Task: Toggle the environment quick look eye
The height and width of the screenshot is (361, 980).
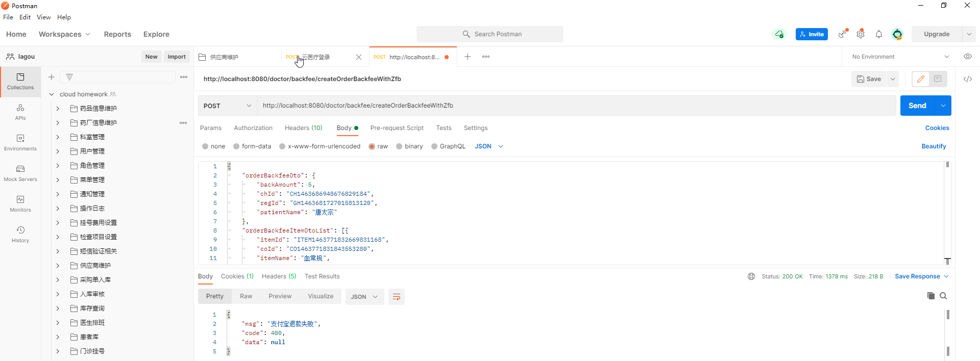Action: point(967,57)
